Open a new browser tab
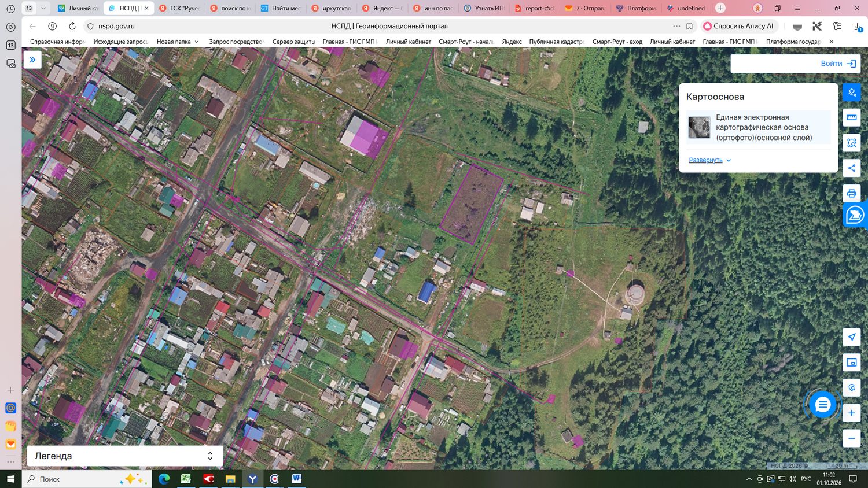Viewport: 868px width, 488px height. click(x=720, y=8)
